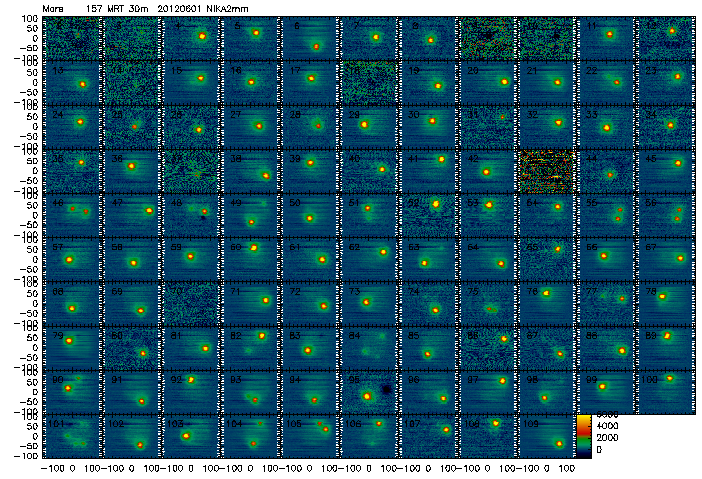Select map panel 36

[131, 170]
